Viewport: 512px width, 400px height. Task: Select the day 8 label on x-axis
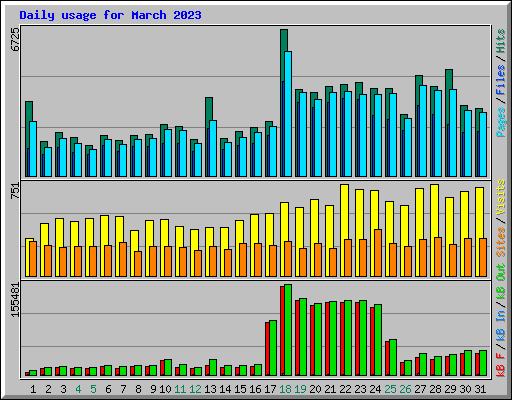(x=138, y=389)
